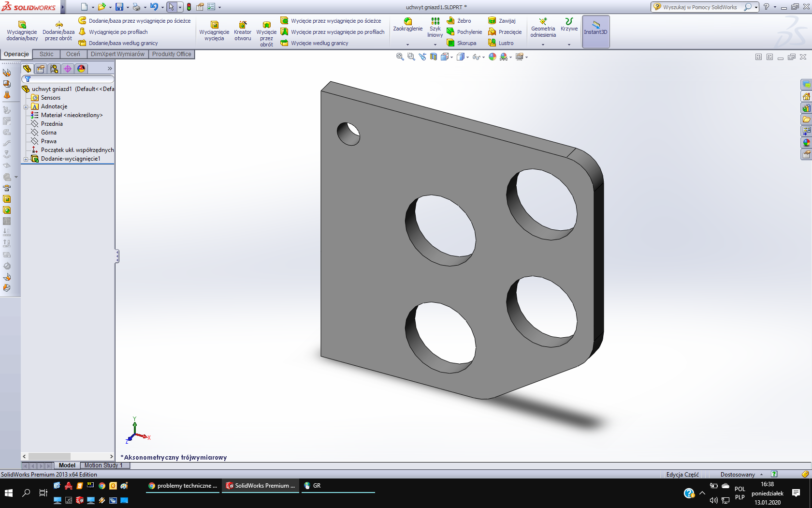Click the SolidWorks help search field
The image size is (812, 508).
click(x=700, y=7)
